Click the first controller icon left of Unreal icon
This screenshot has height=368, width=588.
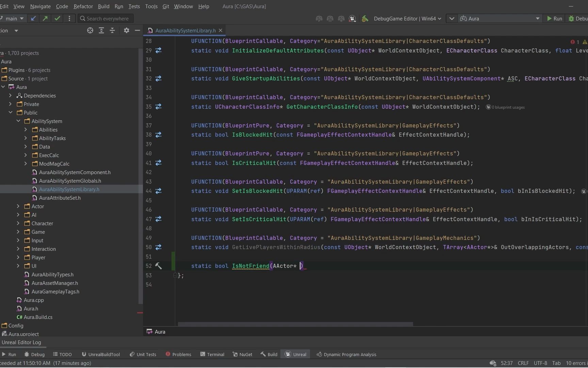(x=319, y=19)
